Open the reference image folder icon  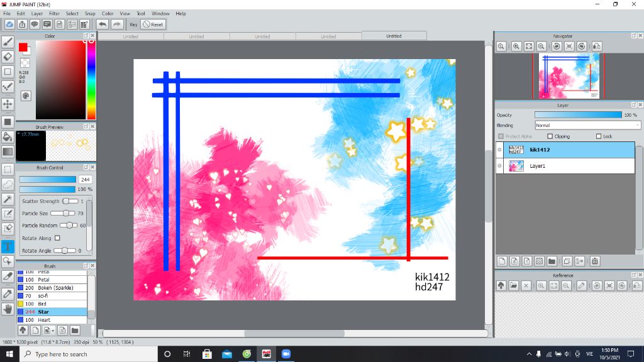514,286
